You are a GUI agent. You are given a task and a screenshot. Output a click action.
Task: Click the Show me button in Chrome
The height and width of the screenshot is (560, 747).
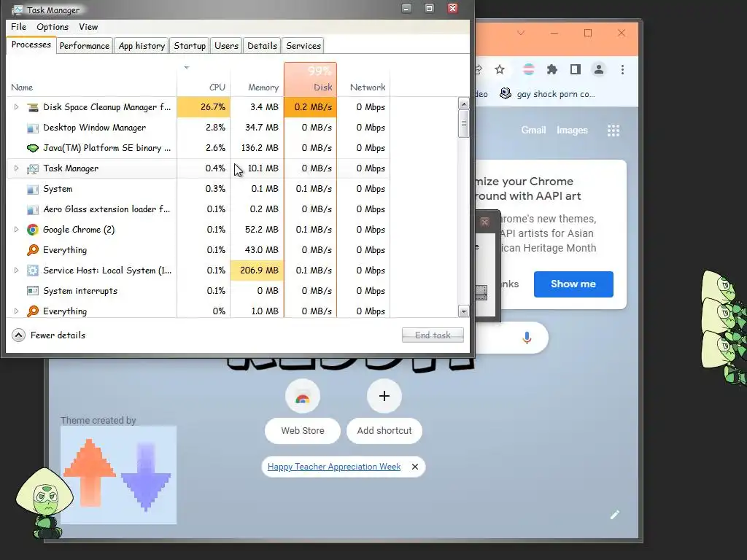tap(573, 284)
